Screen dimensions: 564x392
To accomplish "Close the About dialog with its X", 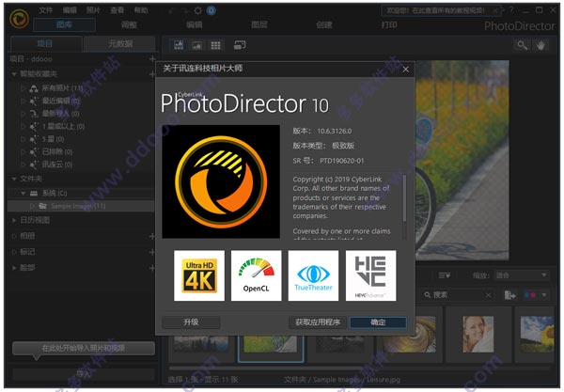I will click(x=406, y=69).
